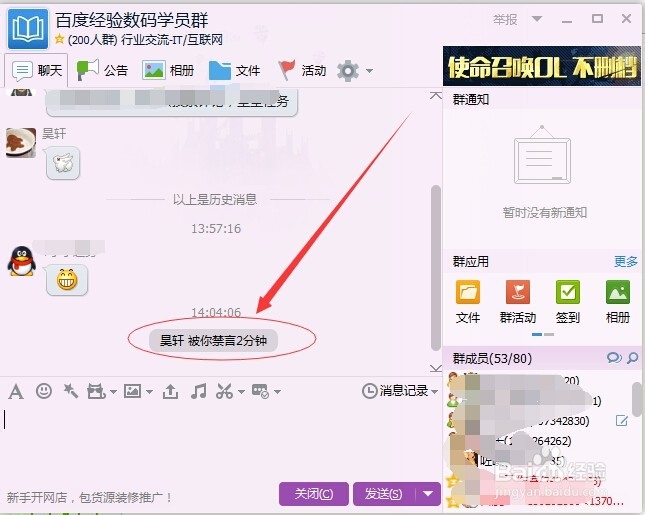The image size is (645, 515).
Task: Click the star rating icon near 200人群
Action: [60, 39]
